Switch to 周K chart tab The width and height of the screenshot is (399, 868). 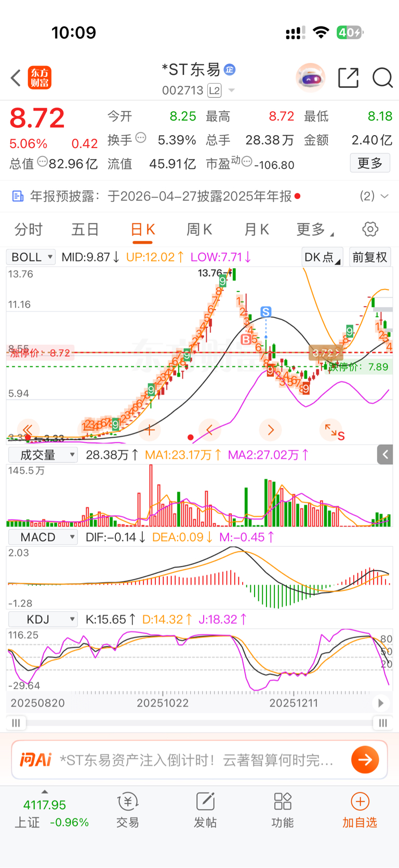pyautogui.click(x=199, y=229)
